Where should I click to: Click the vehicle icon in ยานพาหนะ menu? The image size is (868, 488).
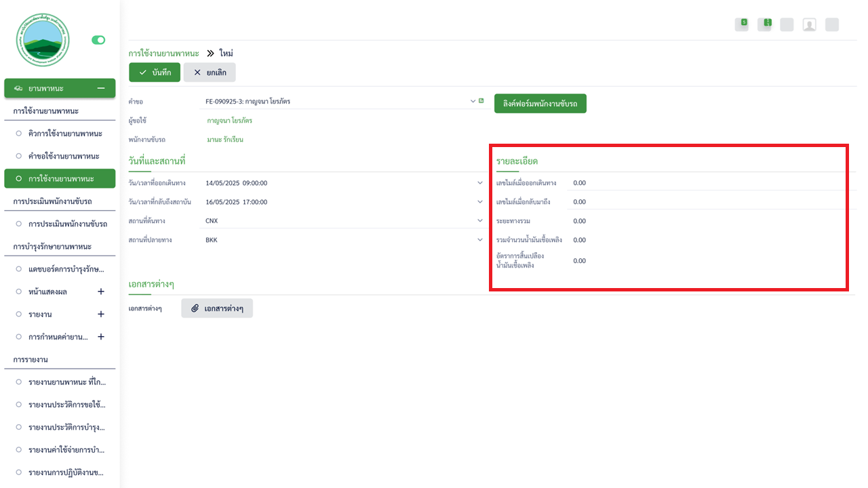click(18, 89)
